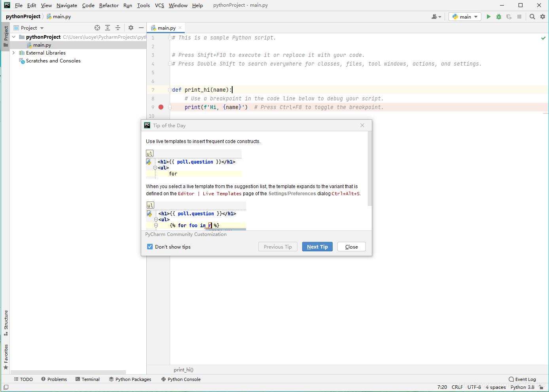Open Search Everywhere magnifier icon
549x392 pixels.
pyautogui.click(x=532, y=17)
